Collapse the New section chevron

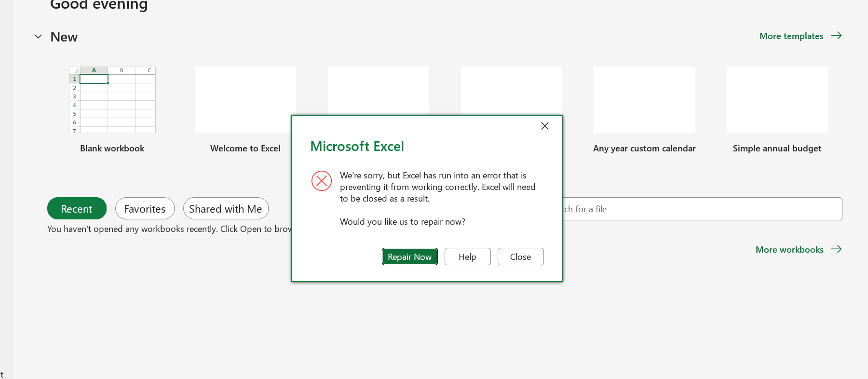click(38, 37)
